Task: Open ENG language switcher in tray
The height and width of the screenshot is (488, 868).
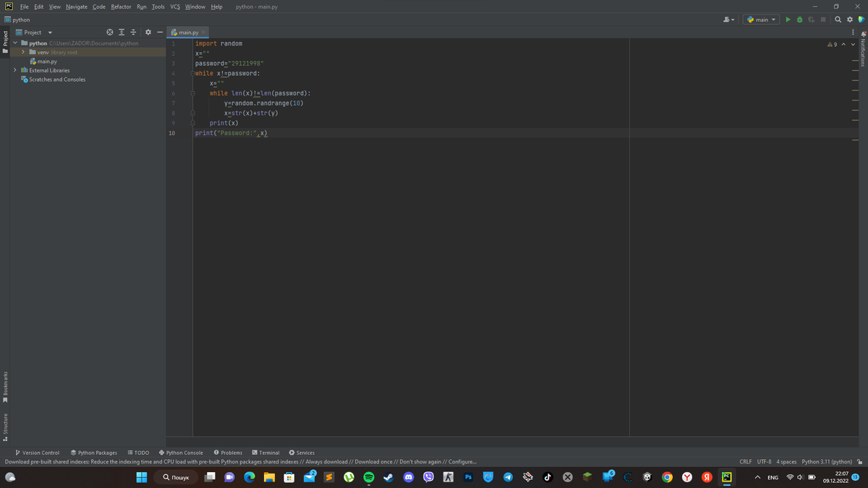Action: [x=773, y=477]
